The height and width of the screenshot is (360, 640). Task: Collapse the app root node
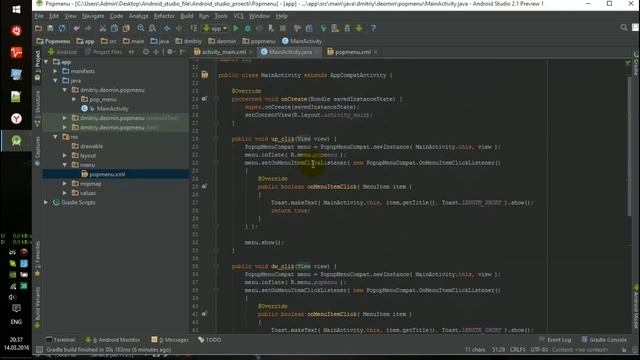coord(46,62)
